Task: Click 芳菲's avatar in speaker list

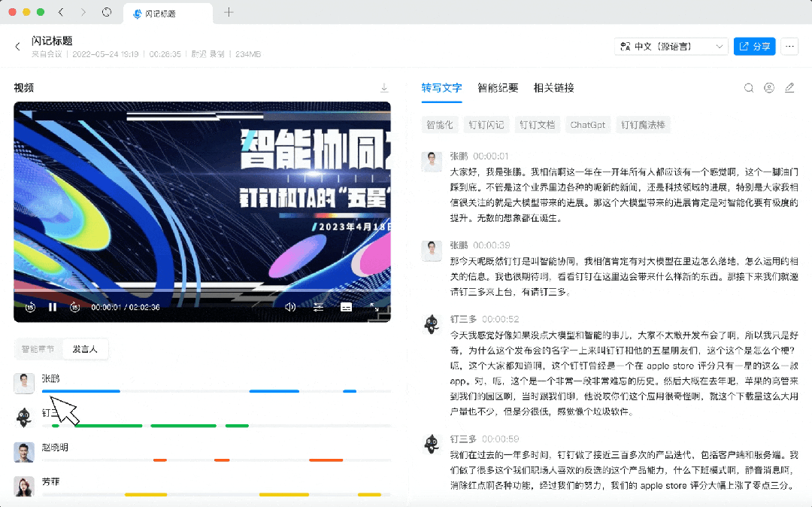Action: tap(24, 486)
